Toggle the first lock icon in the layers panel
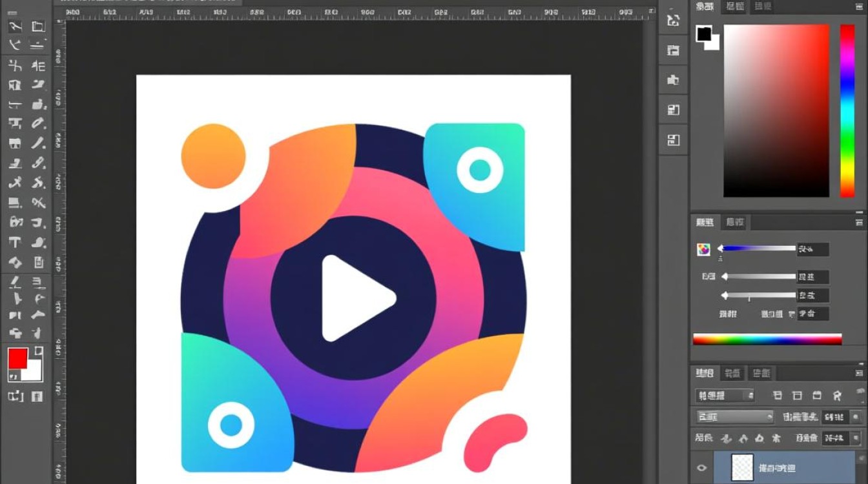 (x=727, y=439)
